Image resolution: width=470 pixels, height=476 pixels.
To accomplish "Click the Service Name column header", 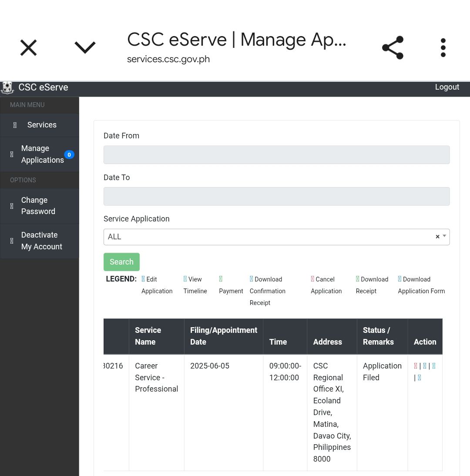I will [x=156, y=336].
